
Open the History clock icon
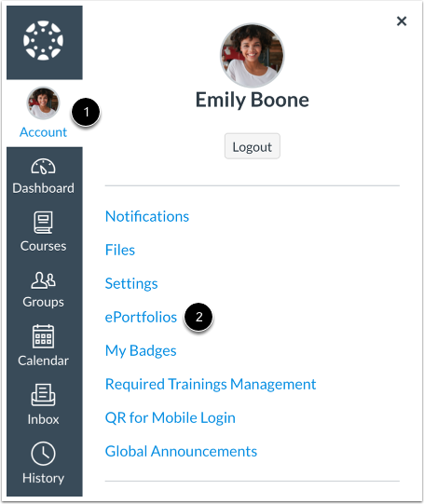point(44,453)
